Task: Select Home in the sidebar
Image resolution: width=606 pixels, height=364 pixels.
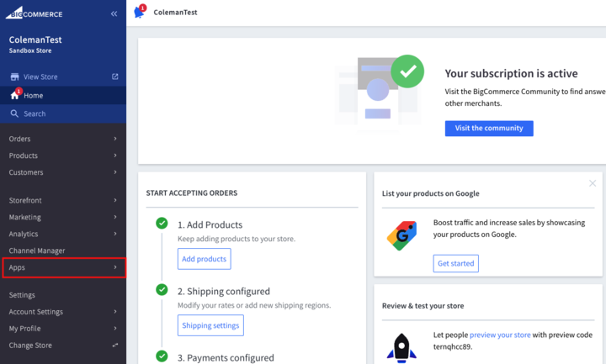Action: pos(63,95)
